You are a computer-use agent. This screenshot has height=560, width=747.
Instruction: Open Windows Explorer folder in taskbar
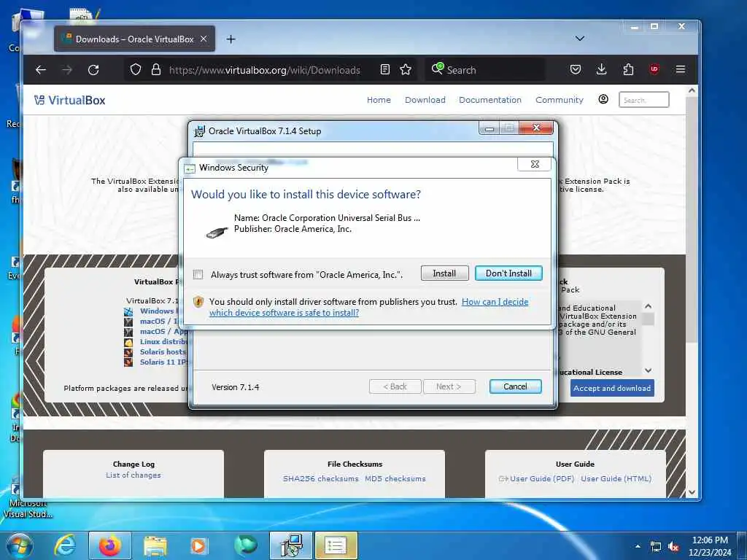[x=155, y=545]
